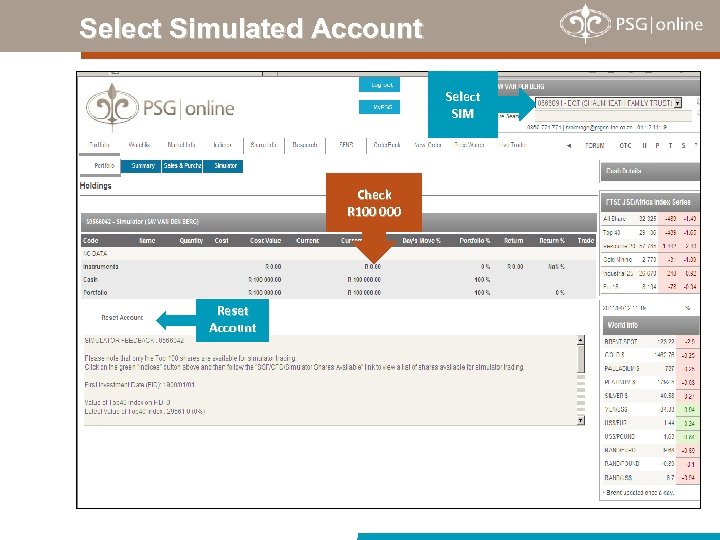Click the FTSE JSE/Africa Index Series header
The height and width of the screenshot is (540, 720).
650,202
